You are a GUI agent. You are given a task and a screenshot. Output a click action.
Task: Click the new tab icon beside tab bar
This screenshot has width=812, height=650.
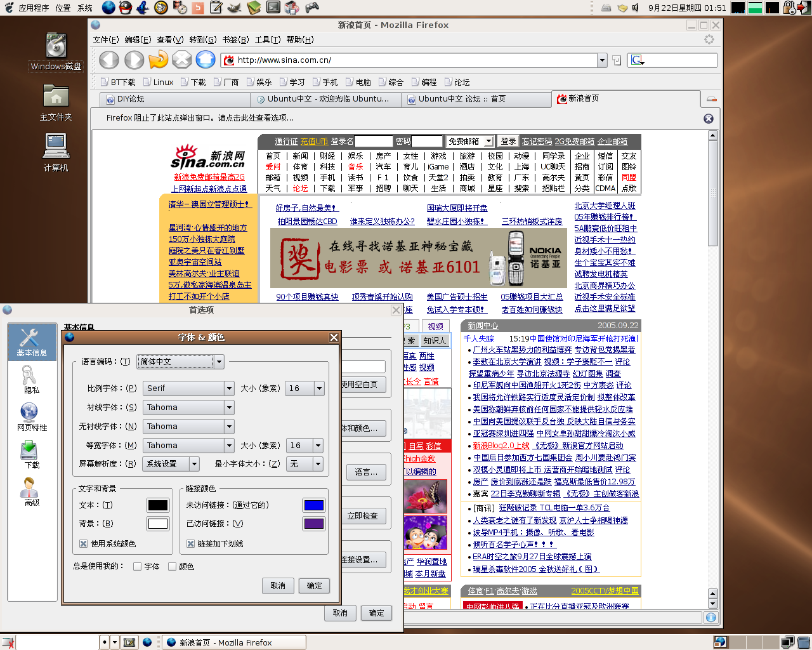712,99
